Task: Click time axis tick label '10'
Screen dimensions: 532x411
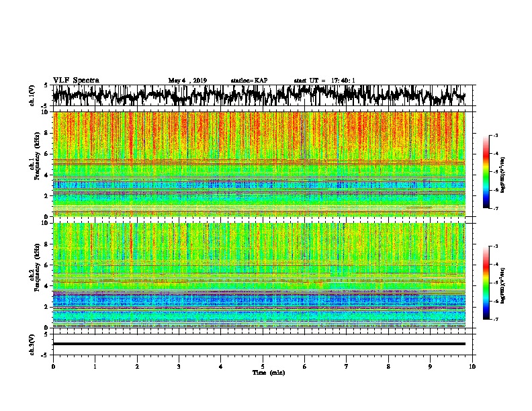Action: coord(472,366)
